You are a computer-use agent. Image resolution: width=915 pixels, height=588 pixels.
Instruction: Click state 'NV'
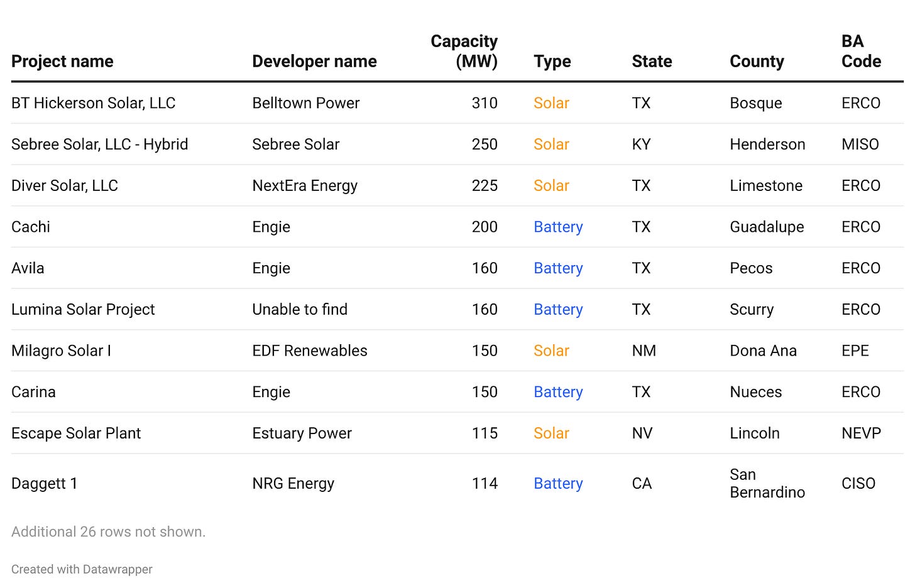tap(642, 433)
